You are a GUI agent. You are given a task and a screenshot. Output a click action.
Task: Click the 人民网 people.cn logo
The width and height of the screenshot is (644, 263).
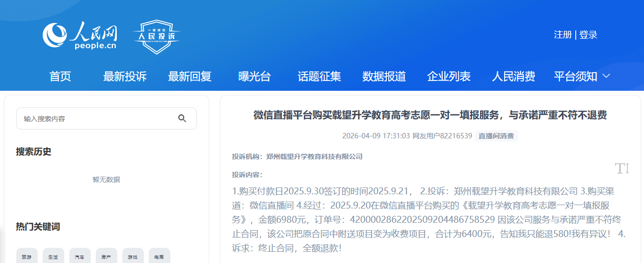pos(80,36)
